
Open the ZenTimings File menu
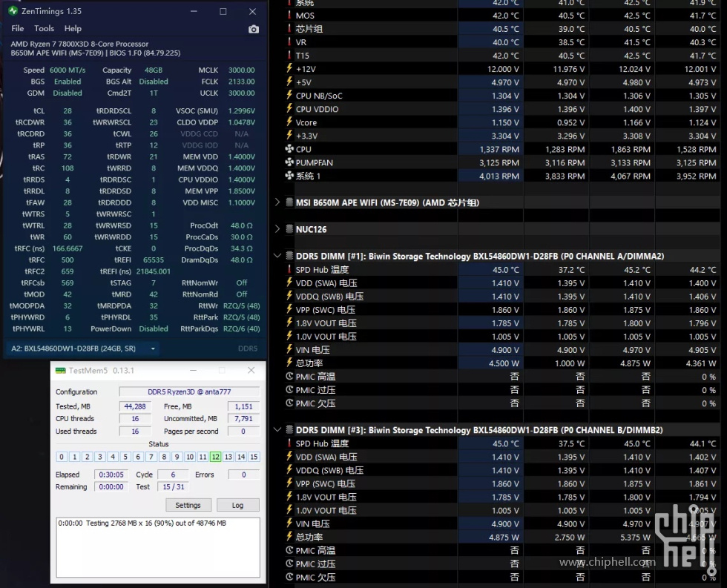(x=18, y=28)
